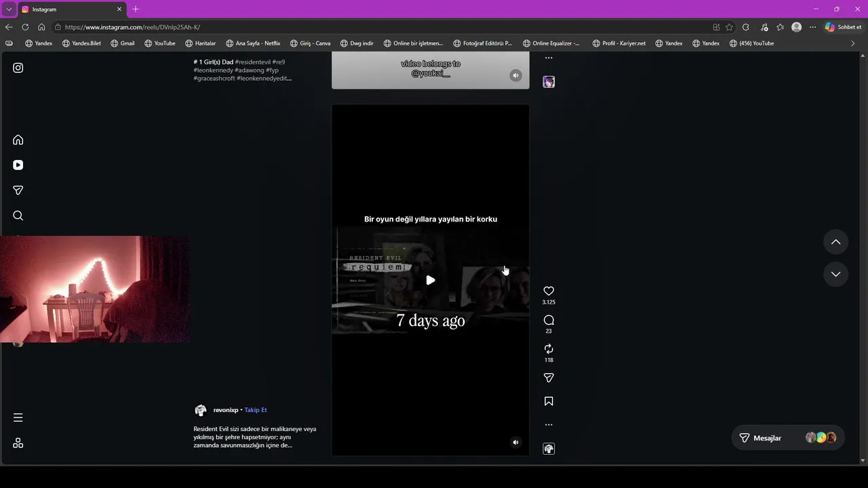Screen dimensions: 868x488
Task: Reload the Instagram page
Action: point(25,27)
